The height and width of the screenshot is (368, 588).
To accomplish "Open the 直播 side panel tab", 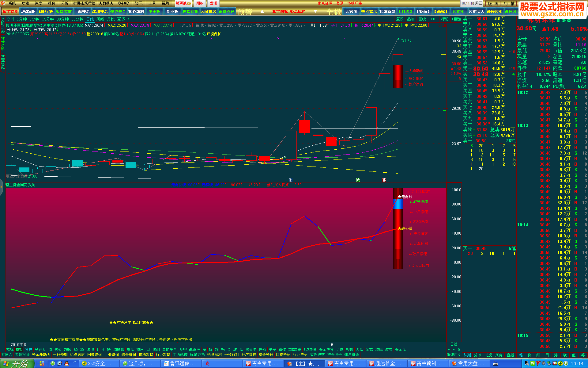I will click(510, 355).
